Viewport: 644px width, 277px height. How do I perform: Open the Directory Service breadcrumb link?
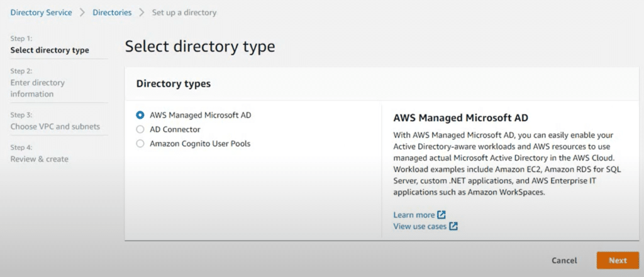pos(41,13)
